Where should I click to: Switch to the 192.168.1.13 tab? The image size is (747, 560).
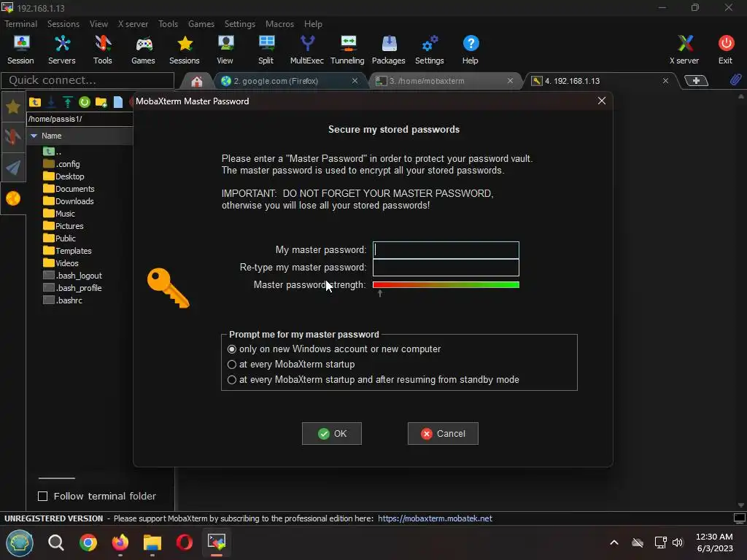coord(600,81)
